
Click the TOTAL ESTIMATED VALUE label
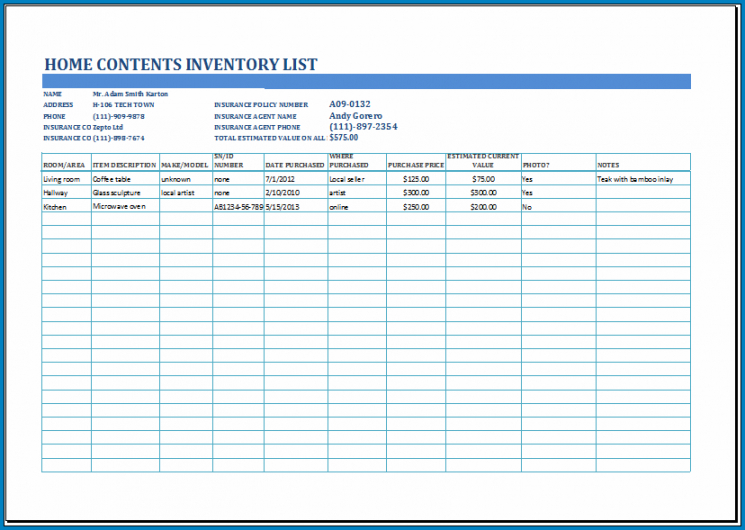pyautogui.click(x=269, y=138)
